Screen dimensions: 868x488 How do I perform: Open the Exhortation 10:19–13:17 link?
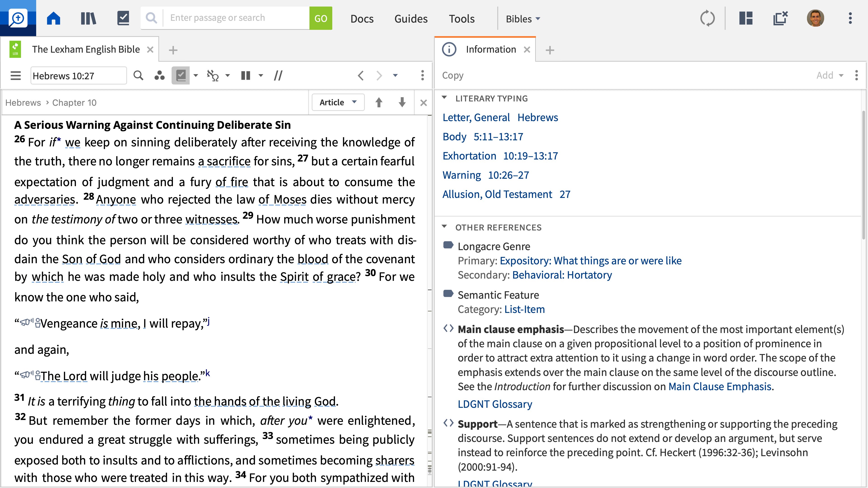coord(500,156)
